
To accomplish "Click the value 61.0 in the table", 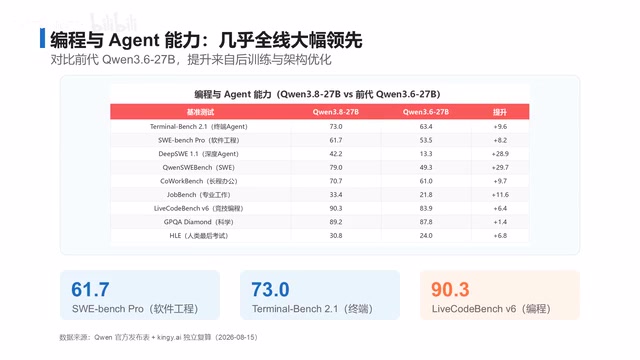I will point(426,181).
